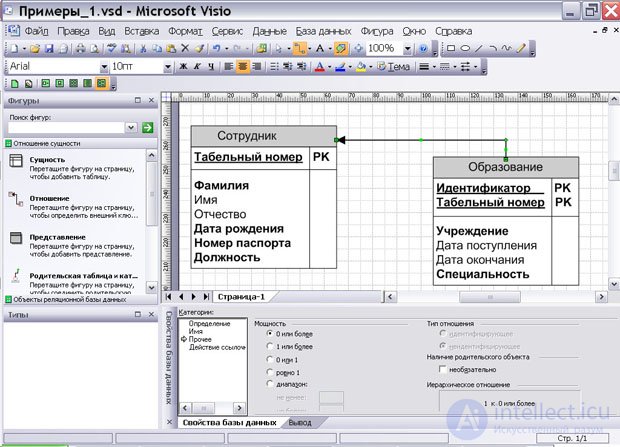Open the font color swatch button
This screenshot has height=447, width=620.
point(319,67)
